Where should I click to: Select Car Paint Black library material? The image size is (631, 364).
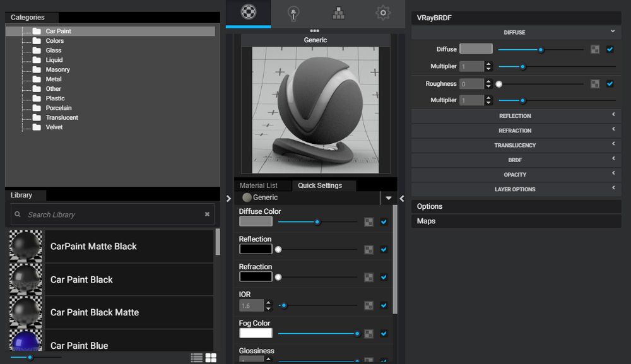click(x=81, y=279)
